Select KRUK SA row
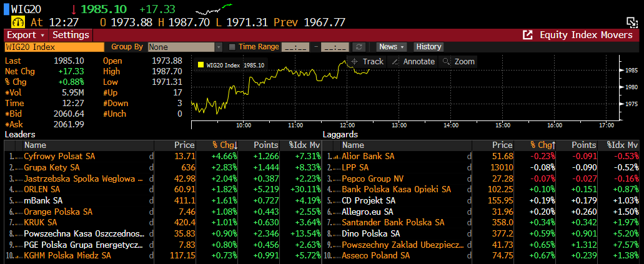The image size is (644, 264). click(162, 223)
